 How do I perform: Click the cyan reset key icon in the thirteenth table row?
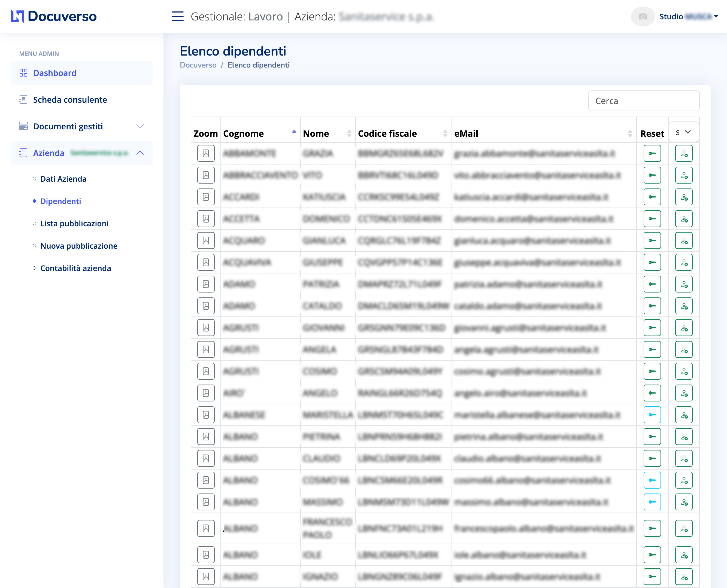[x=652, y=415]
